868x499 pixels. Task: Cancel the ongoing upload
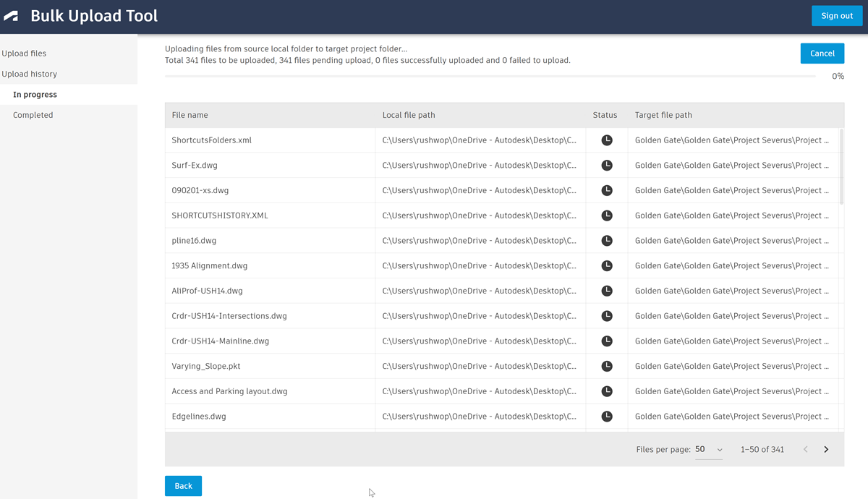tap(822, 54)
